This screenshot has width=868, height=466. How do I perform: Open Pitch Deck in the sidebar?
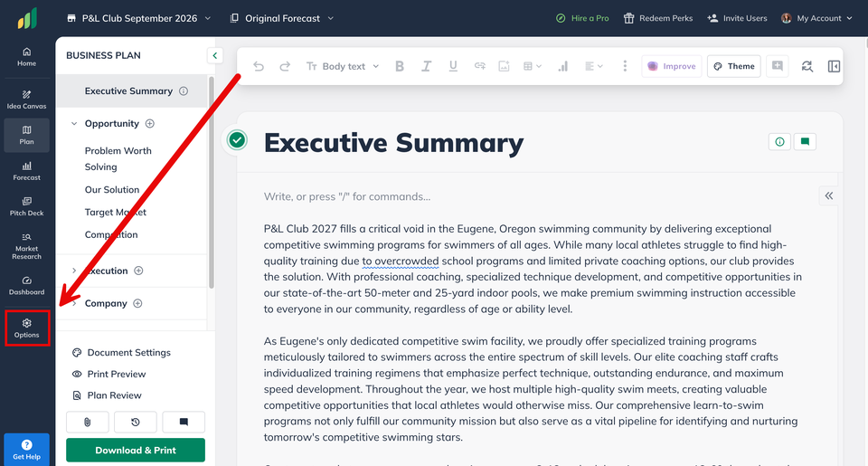coord(26,206)
